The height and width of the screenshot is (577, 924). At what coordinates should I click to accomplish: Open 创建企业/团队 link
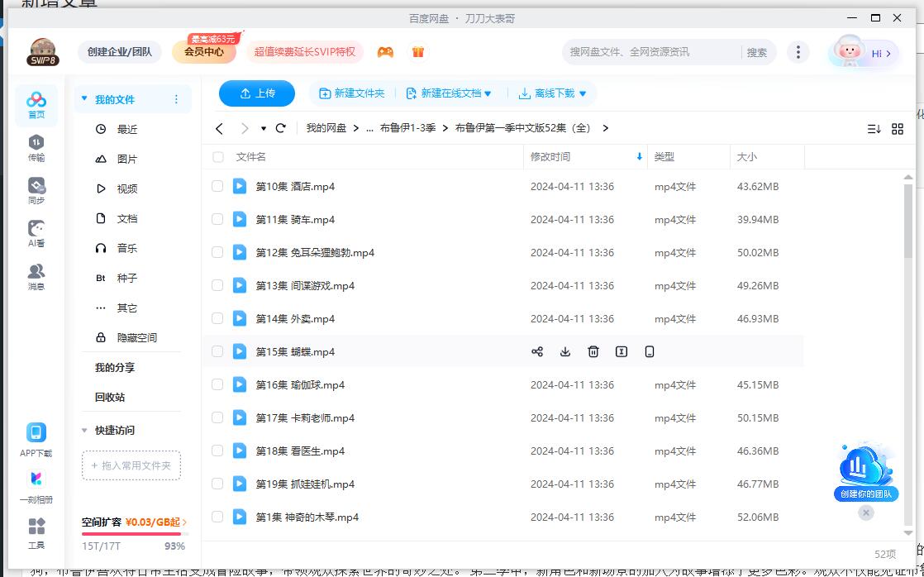point(118,51)
